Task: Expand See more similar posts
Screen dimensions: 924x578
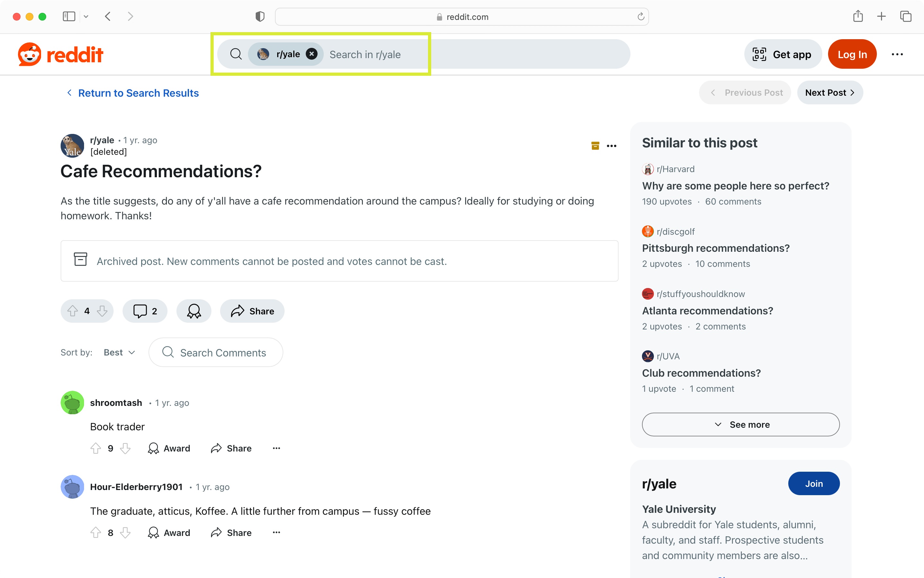Action: 741,424
